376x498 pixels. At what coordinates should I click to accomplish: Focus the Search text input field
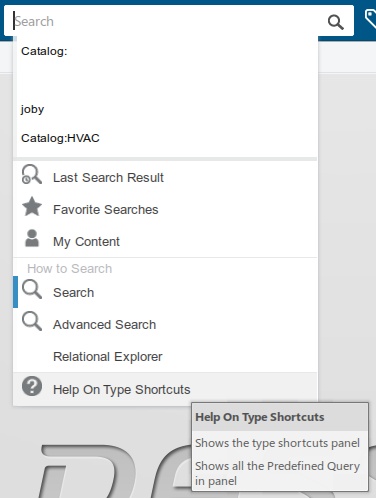pyautogui.click(x=167, y=21)
